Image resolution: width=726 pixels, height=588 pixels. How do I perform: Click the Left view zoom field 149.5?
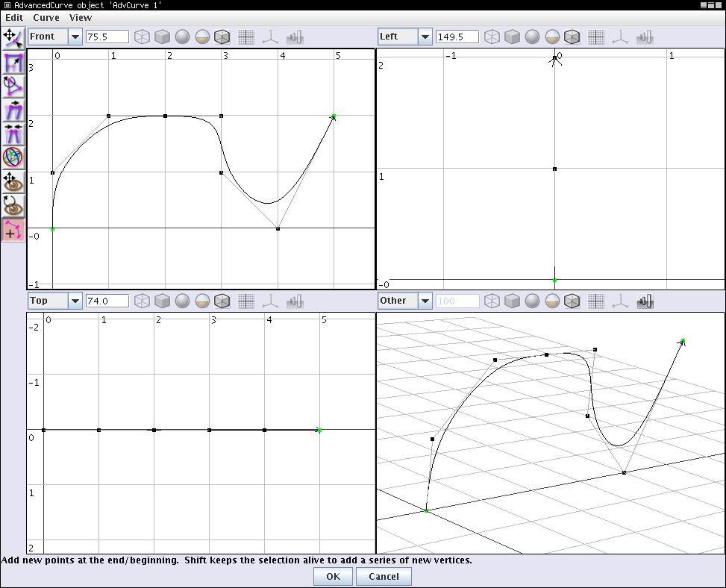click(x=457, y=37)
